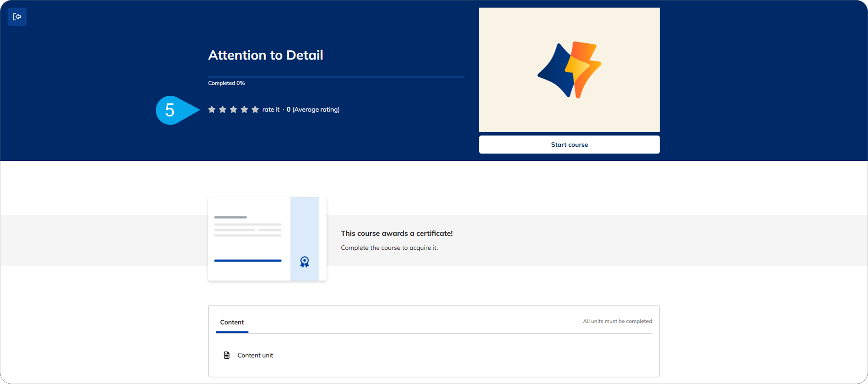Select the second rating star
Screen dimensions: 868x384
coord(222,109)
